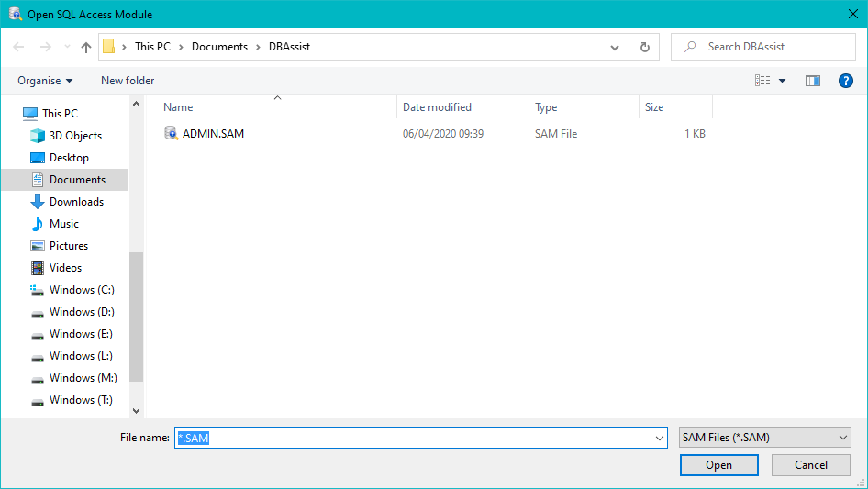Click the ADMIN.SAM file icon
868x489 pixels.
[171, 133]
